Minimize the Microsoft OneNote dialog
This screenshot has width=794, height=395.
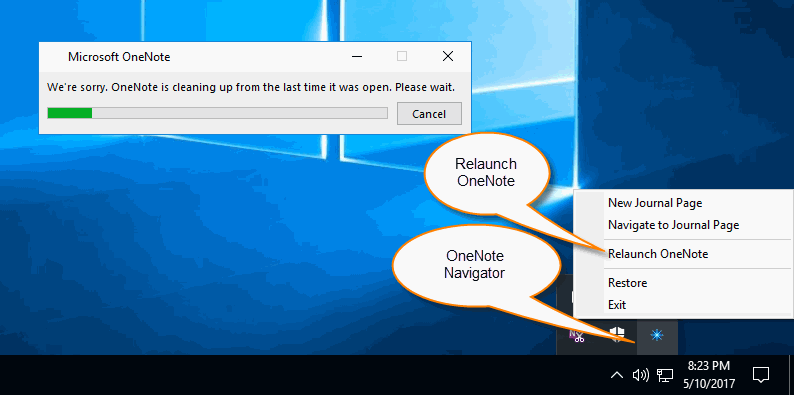click(x=357, y=57)
